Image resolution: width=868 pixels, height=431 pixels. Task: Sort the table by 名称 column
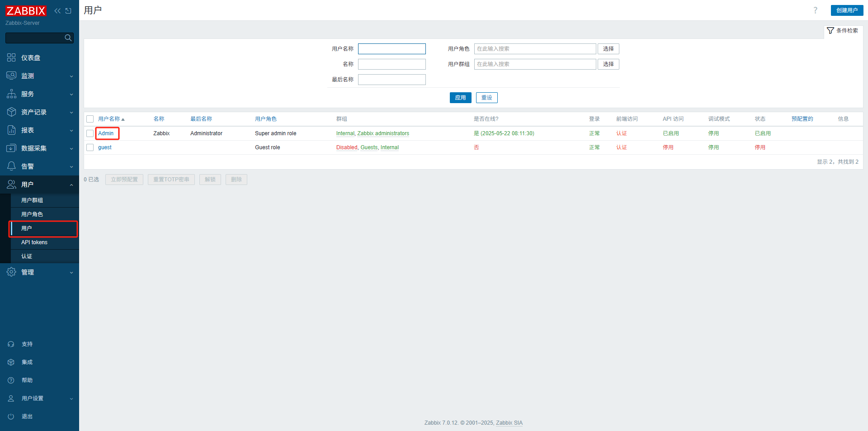[x=159, y=119]
